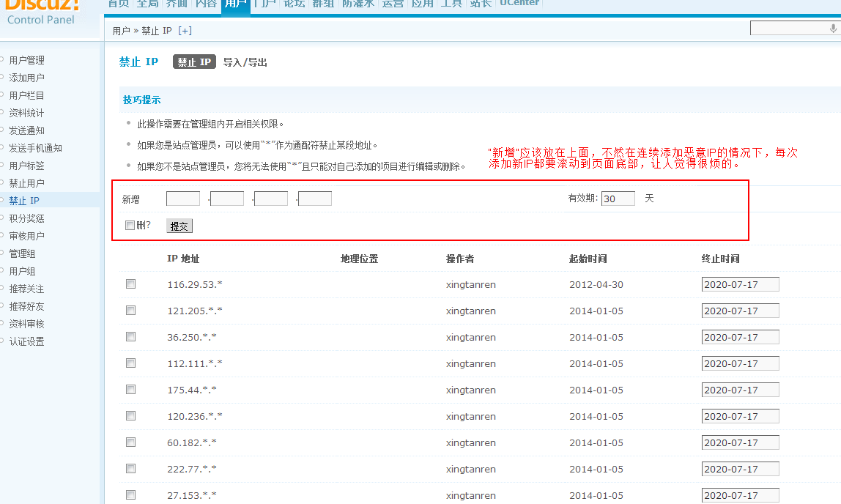Select 禁止 IP in the sidebar
Viewport: 841px width, 504px height.
[x=24, y=201]
